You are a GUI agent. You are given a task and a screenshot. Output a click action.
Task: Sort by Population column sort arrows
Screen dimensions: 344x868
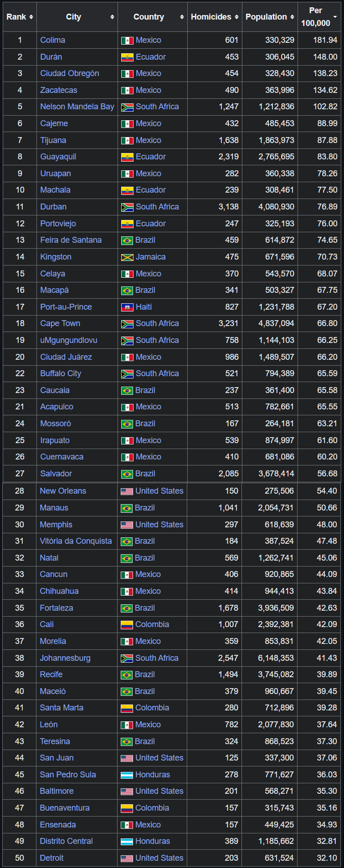tap(292, 17)
